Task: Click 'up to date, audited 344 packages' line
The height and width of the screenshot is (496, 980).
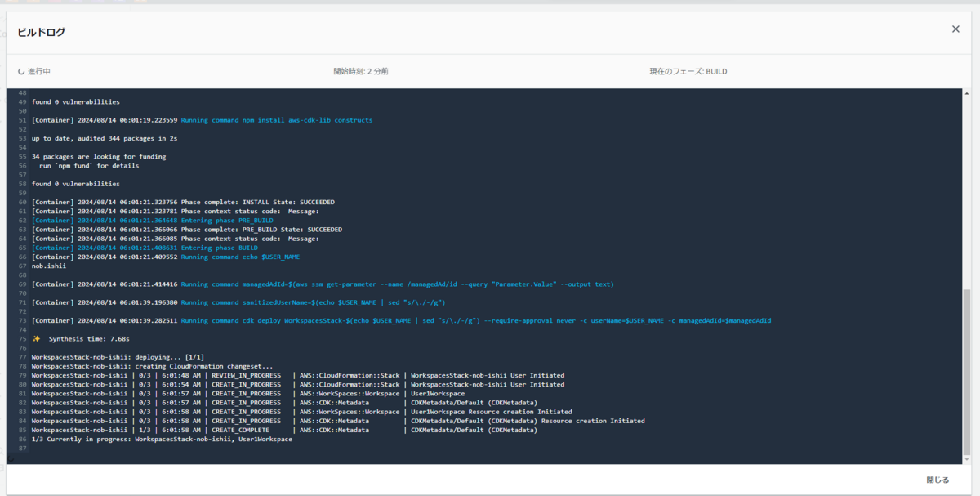Action: (105, 138)
